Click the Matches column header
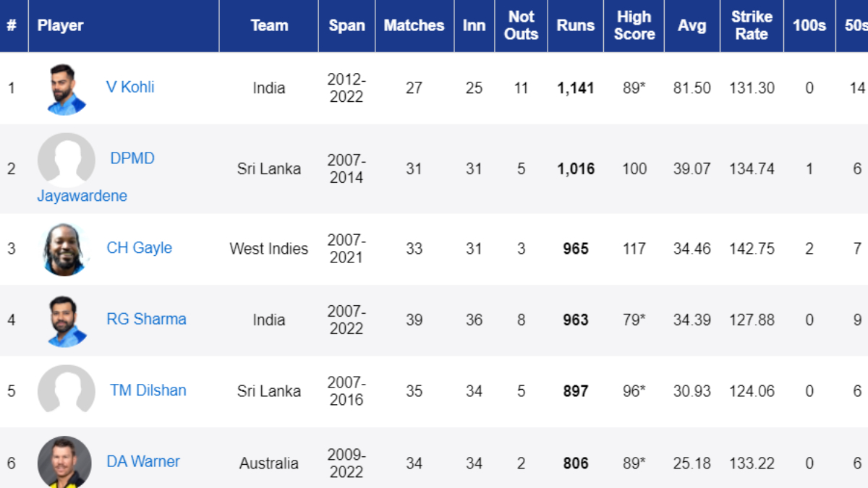 (x=414, y=25)
